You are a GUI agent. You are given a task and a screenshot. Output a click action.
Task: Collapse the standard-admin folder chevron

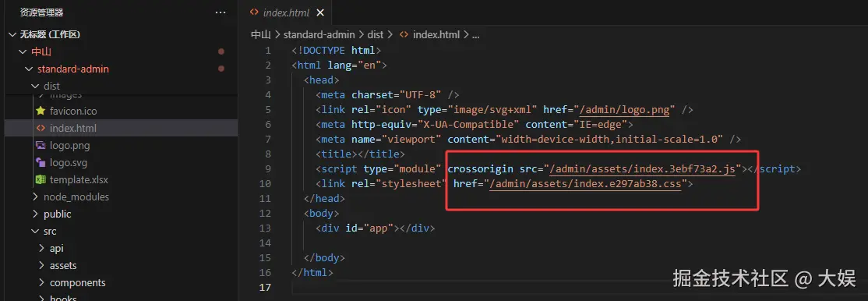[x=28, y=69]
